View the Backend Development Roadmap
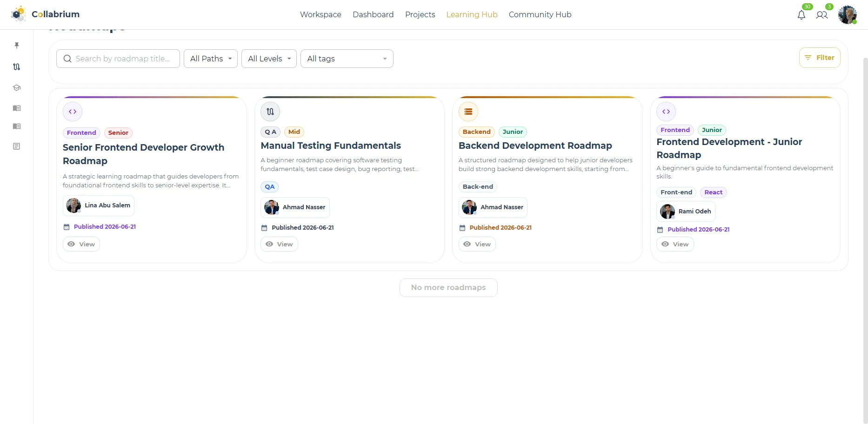Image resolution: width=868 pixels, height=424 pixels. (x=477, y=244)
